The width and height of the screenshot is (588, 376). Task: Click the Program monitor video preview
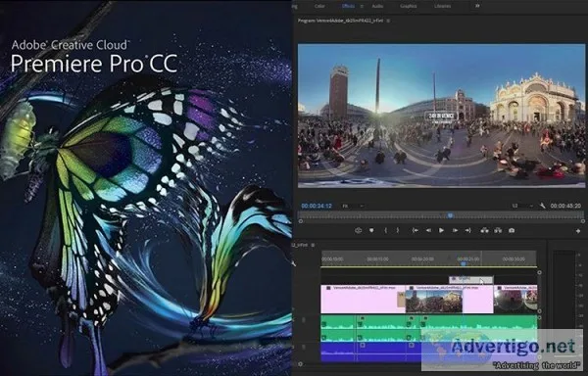point(441,116)
